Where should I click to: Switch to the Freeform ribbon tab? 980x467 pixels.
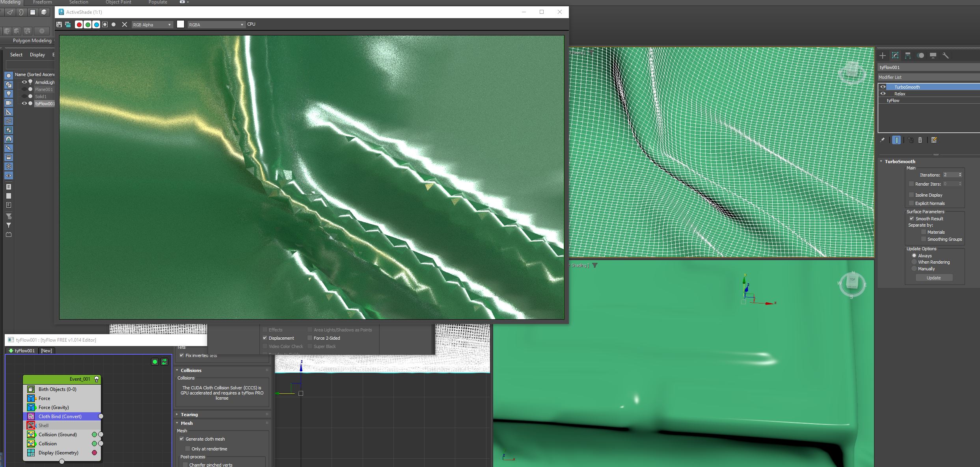42,2
